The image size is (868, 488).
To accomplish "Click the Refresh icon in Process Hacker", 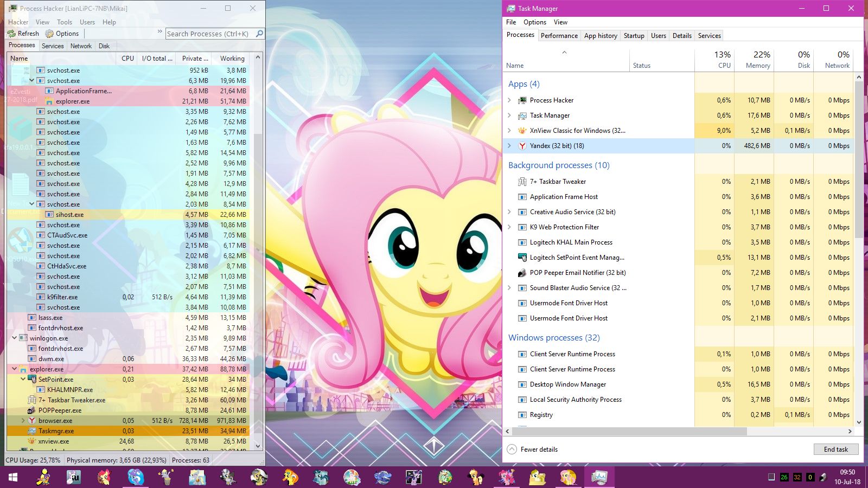I will click(x=11, y=34).
